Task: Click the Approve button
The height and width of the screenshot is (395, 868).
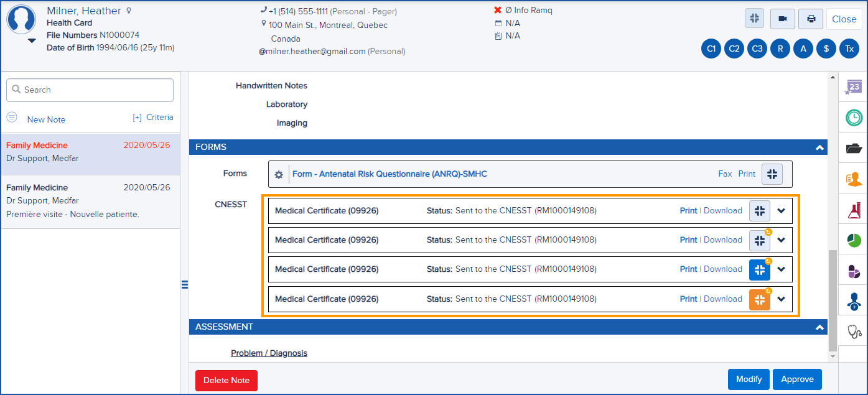Action: coord(797,379)
